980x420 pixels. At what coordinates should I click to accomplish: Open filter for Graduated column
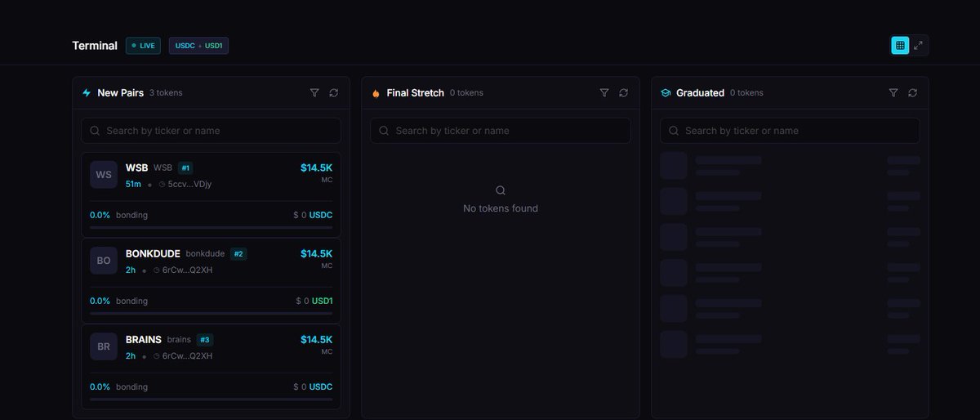(x=893, y=93)
